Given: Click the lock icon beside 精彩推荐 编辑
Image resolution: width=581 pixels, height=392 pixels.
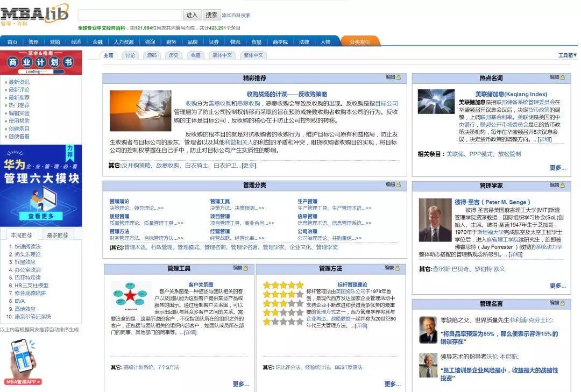Looking at the screenshot, I should click(399, 77).
